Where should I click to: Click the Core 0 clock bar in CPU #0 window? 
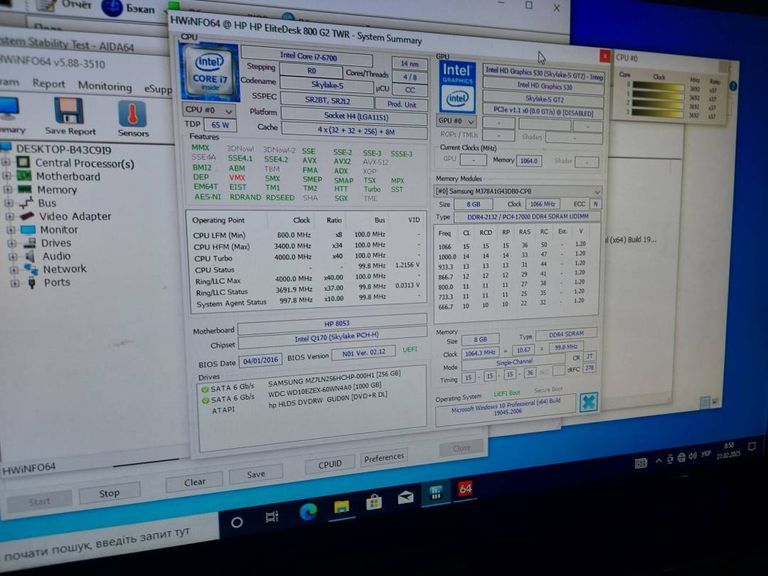click(x=657, y=86)
